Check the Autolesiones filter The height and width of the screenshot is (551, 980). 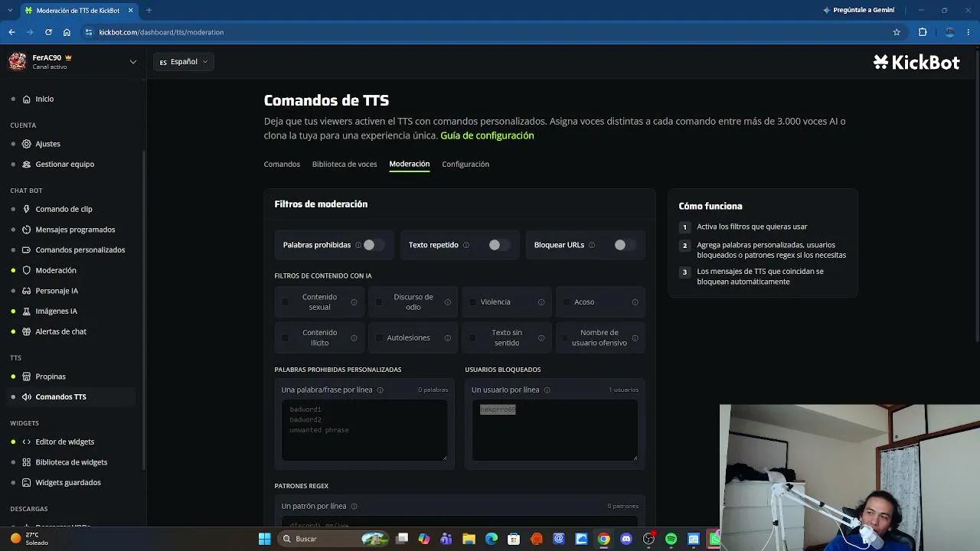pos(379,337)
